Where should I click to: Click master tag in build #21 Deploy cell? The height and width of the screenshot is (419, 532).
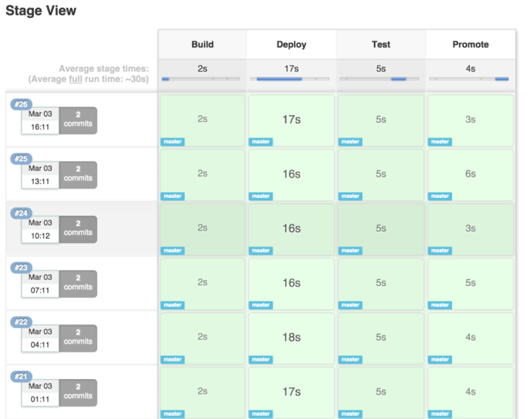pyautogui.click(x=261, y=414)
